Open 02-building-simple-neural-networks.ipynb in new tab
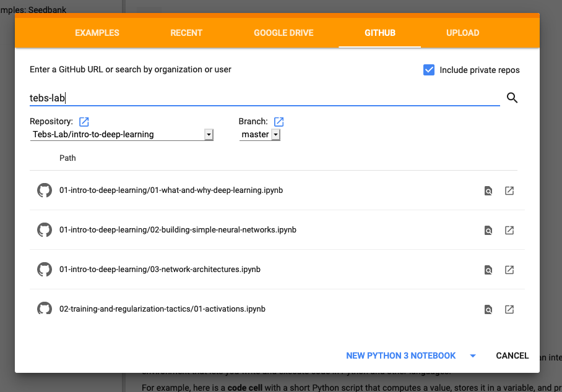 pos(509,230)
